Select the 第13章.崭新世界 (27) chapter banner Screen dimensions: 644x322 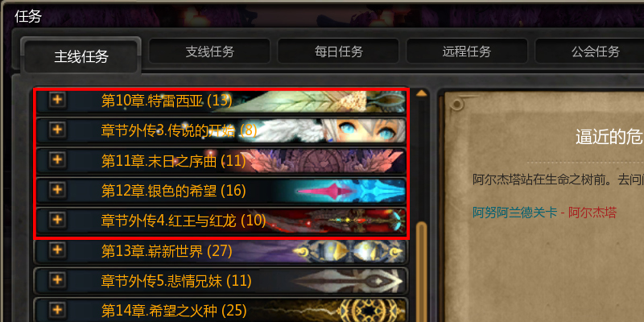[x=221, y=250]
